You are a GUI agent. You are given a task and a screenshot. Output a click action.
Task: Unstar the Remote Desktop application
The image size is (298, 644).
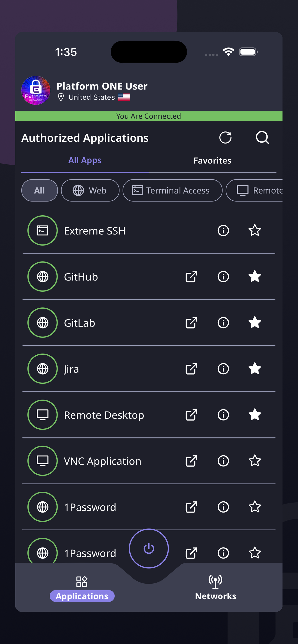pos(255,414)
